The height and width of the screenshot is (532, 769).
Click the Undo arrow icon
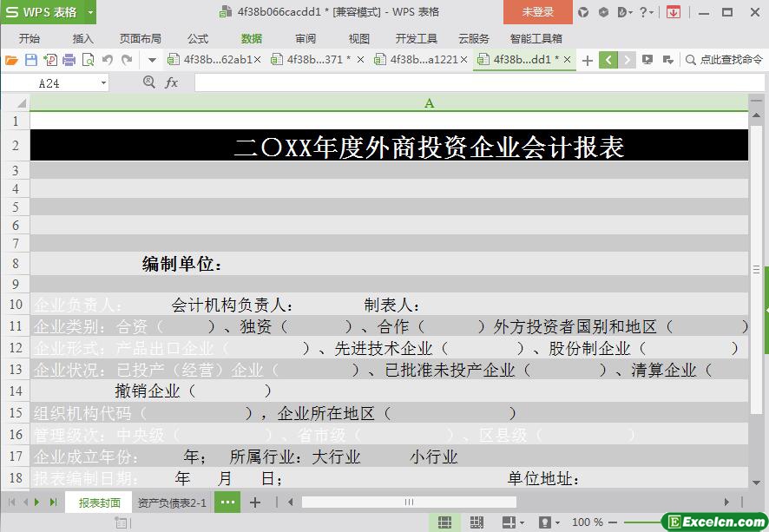click(x=108, y=60)
